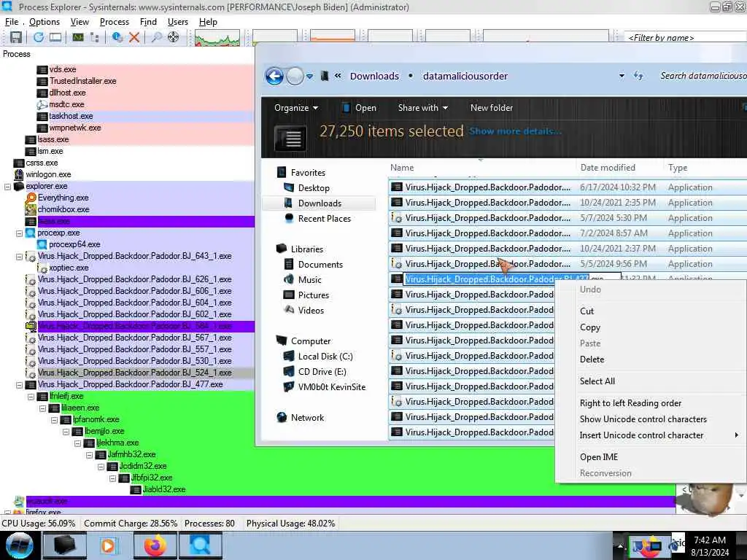Open the View menu
This screenshot has height=560, width=747.
[80, 22]
